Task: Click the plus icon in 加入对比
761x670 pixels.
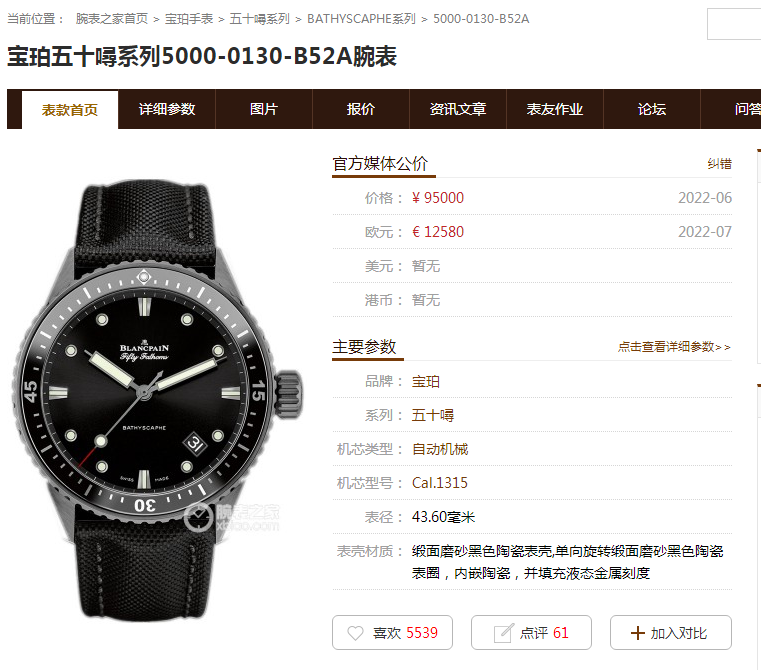Action: pos(637,633)
